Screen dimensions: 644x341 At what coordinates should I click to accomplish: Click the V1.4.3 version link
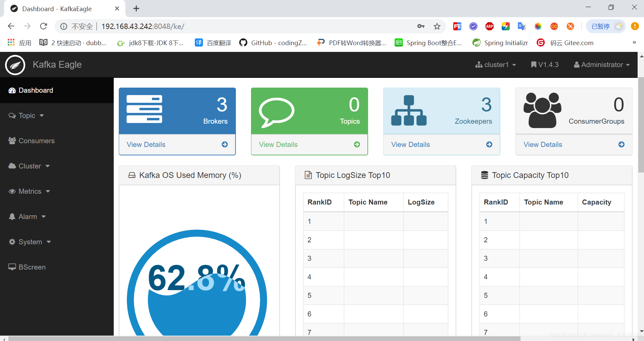pyautogui.click(x=545, y=65)
